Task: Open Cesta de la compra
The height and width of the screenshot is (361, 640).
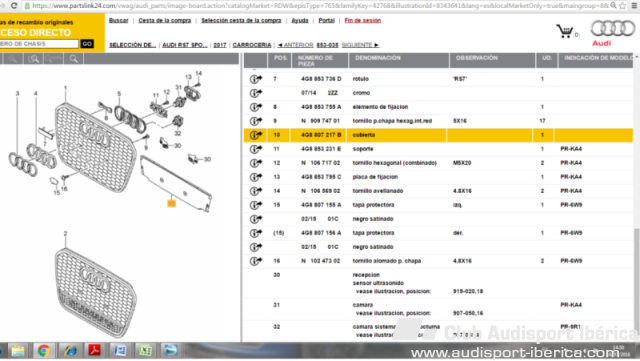Action: point(164,20)
